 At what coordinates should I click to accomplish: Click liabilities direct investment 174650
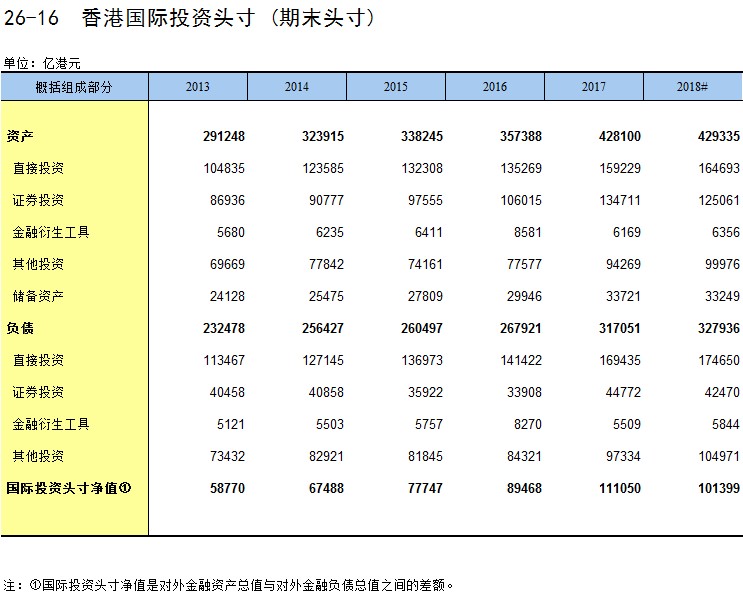tap(719, 360)
